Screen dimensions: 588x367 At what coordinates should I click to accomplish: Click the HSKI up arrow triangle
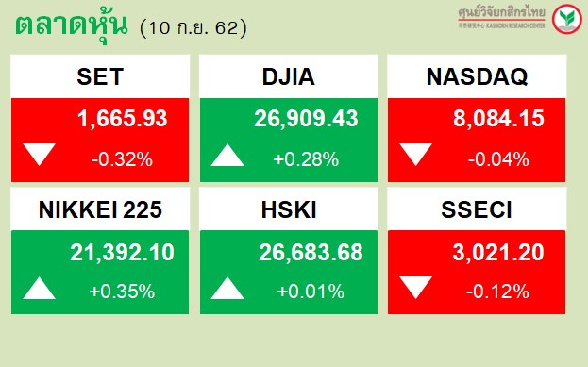pos(227,288)
